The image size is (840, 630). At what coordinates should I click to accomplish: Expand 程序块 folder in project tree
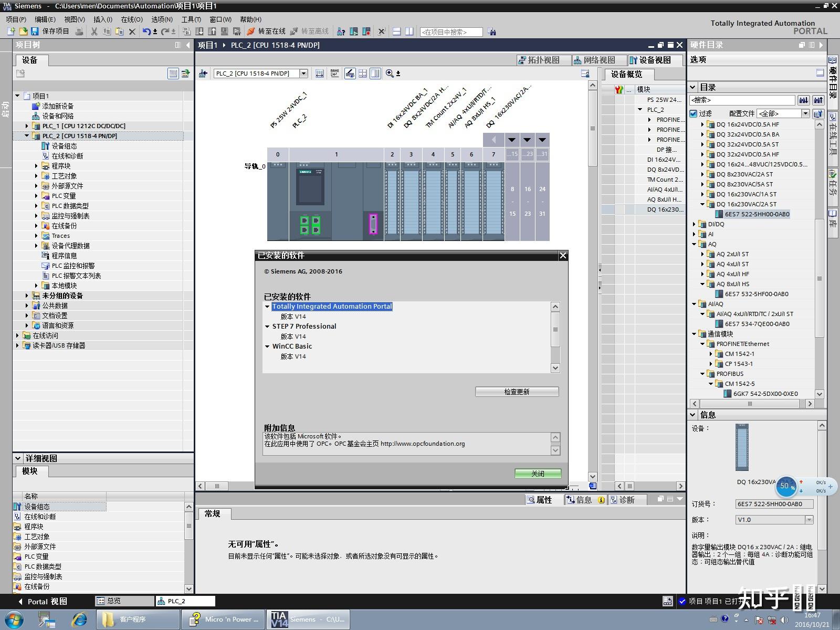click(36, 166)
